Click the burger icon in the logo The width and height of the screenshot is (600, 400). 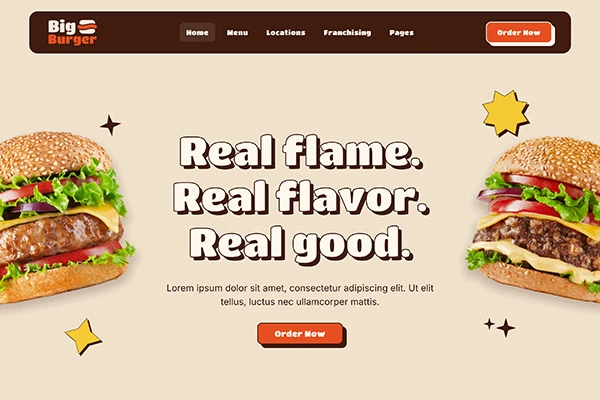click(88, 26)
